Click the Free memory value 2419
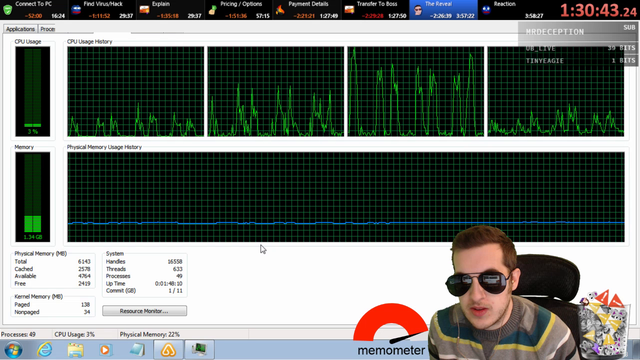Viewport: 640px width, 360px height. tap(84, 283)
